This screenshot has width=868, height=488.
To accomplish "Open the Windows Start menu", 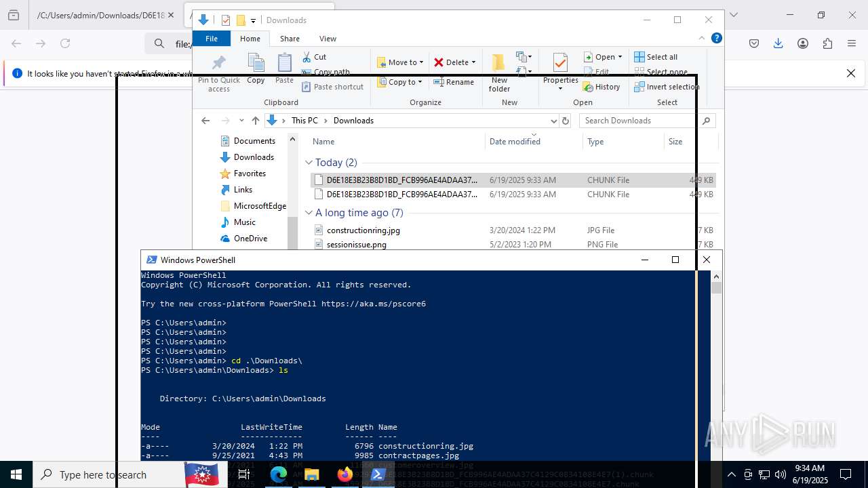I will click(16, 474).
